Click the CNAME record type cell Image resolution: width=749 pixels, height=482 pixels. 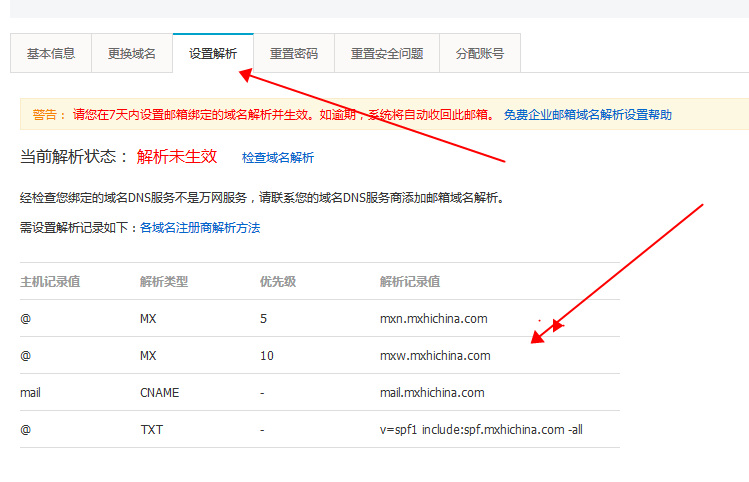pos(160,393)
